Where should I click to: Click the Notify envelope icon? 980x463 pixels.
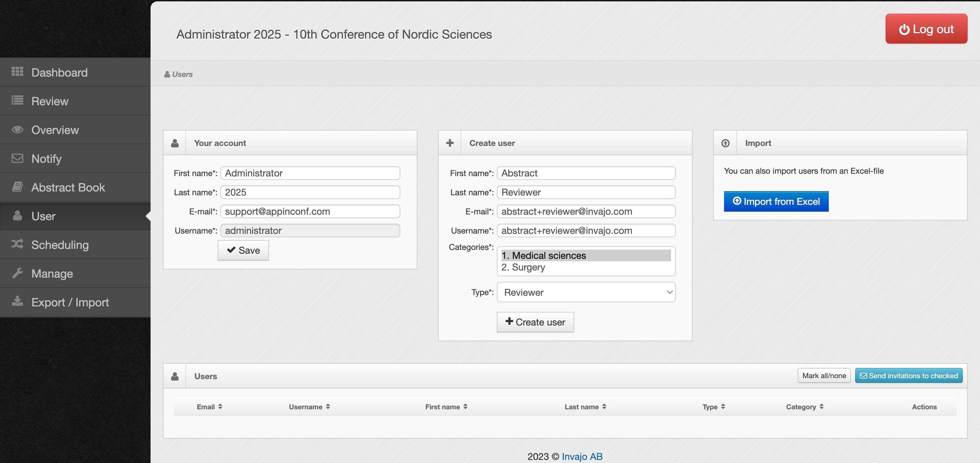17,158
